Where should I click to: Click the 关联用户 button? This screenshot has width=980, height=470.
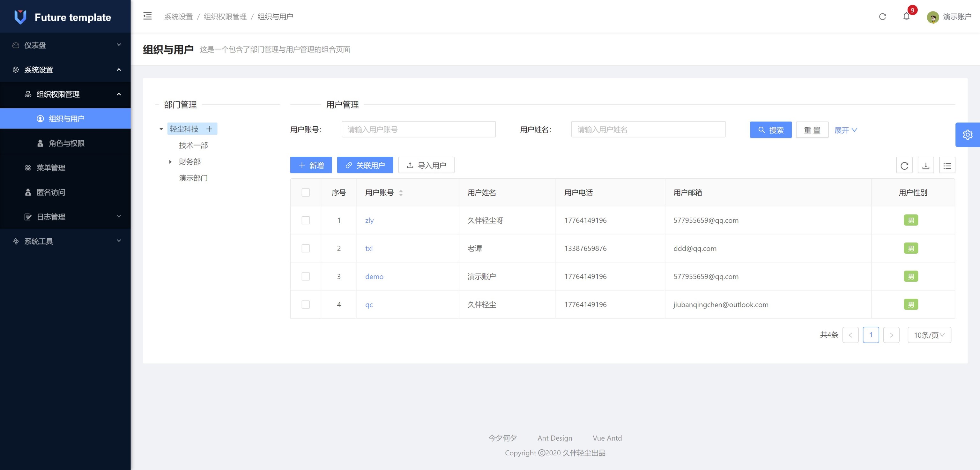365,165
